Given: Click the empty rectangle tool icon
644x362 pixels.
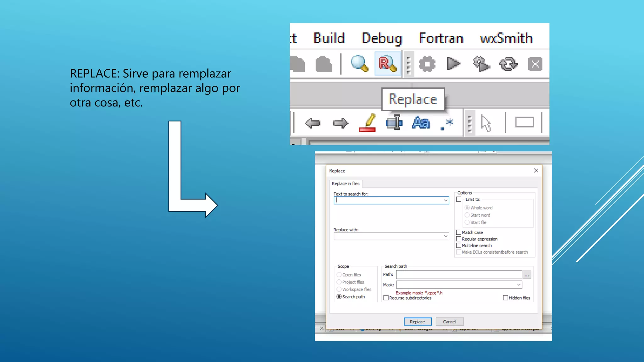Looking at the screenshot, I should (525, 122).
